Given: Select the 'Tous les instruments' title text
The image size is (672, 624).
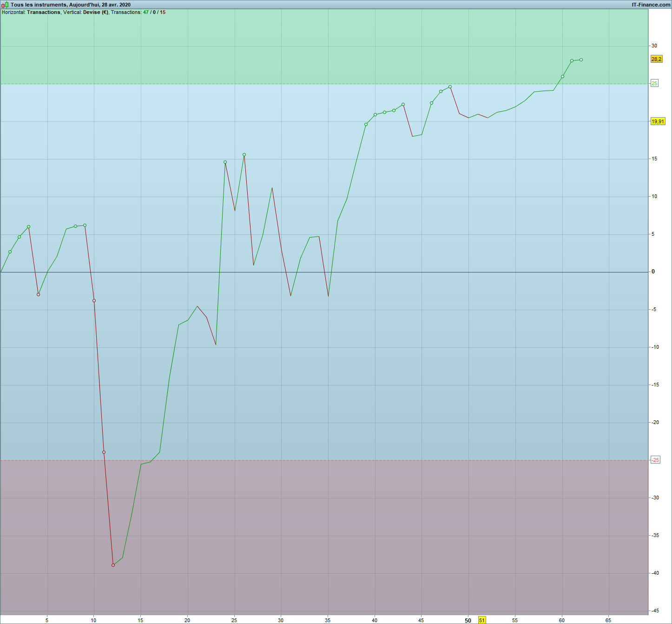Looking at the screenshot, I should (39, 5).
